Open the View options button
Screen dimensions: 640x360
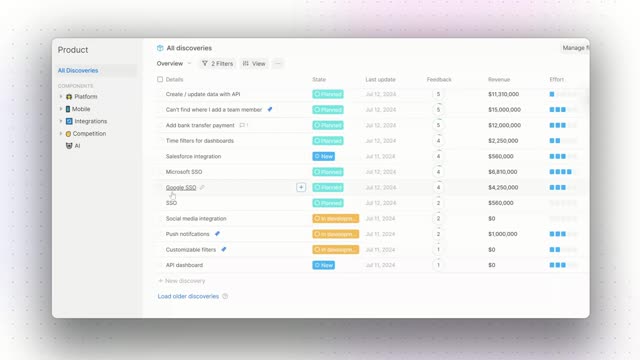254,64
